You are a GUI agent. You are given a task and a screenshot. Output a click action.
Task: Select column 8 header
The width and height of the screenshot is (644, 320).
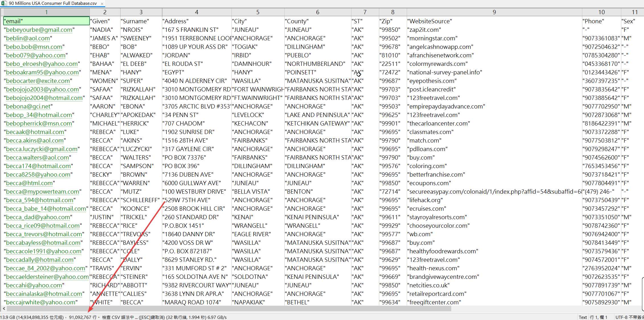click(x=393, y=12)
